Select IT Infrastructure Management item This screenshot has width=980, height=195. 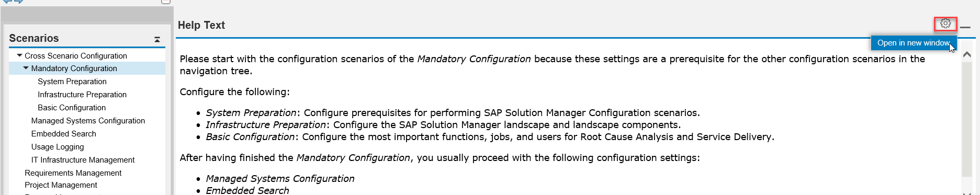tap(83, 160)
